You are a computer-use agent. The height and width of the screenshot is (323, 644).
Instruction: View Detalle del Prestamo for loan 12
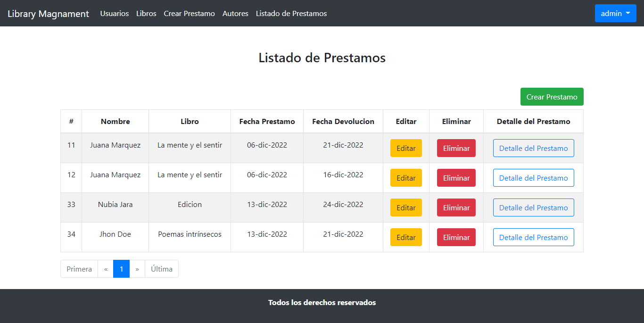click(534, 178)
